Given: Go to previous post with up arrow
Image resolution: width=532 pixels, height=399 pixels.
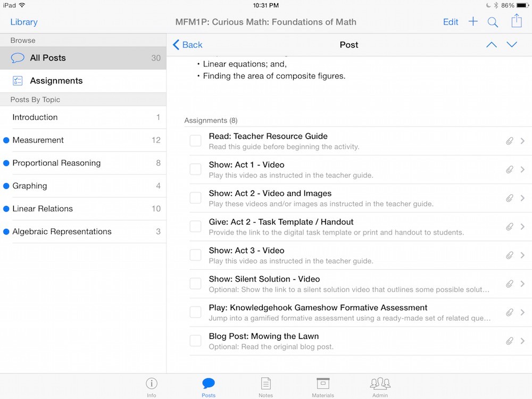Looking at the screenshot, I should pos(492,45).
